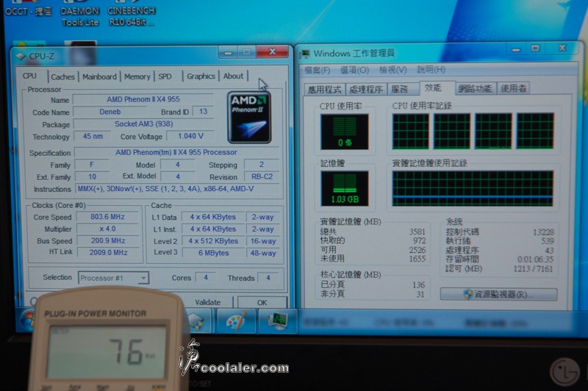Switch to the 處理程序 tab
The image size is (588, 391).
[x=366, y=89]
